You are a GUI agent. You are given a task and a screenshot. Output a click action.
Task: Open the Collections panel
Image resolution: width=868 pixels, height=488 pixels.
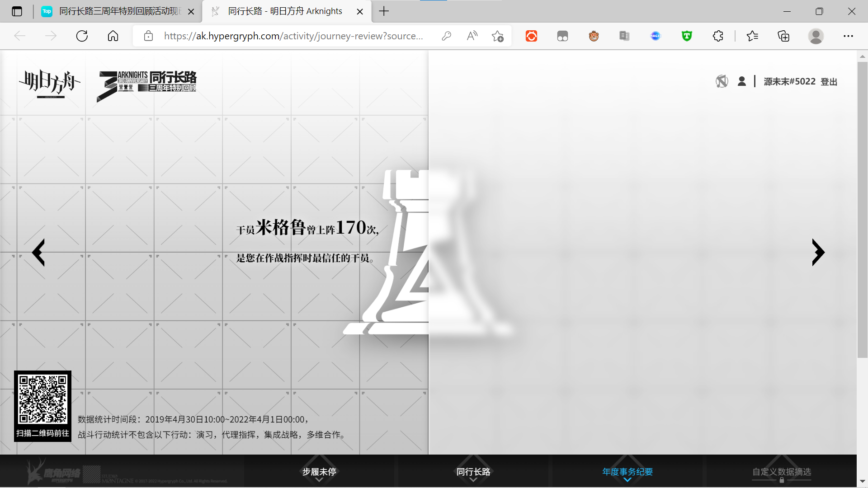click(x=783, y=36)
